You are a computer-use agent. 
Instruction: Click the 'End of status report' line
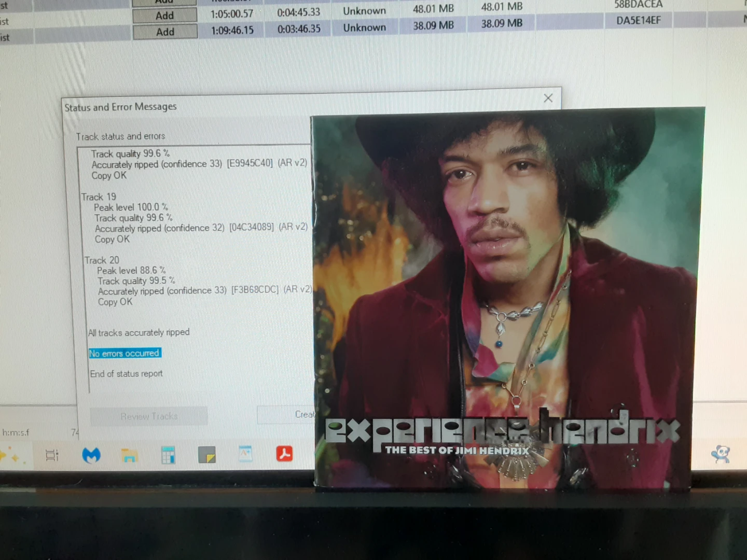coord(126,374)
